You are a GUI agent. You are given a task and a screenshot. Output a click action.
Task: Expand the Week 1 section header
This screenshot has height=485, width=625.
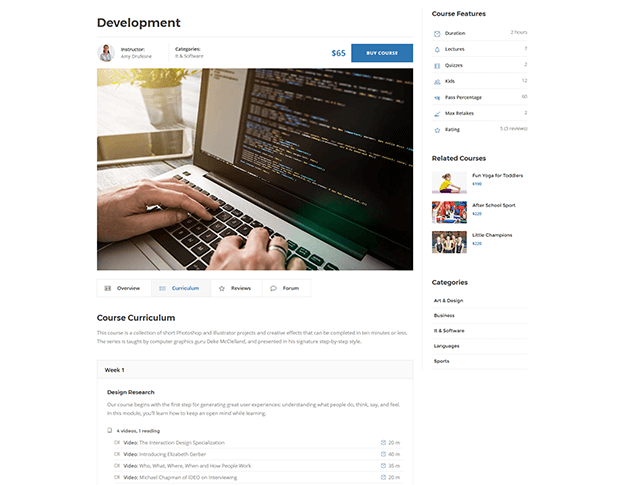255,370
